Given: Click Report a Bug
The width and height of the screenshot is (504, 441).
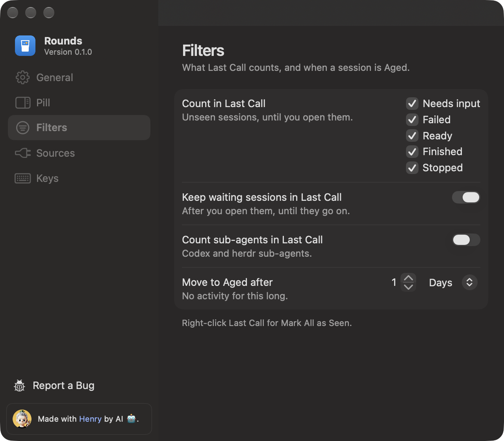Looking at the screenshot, I should pos(54,386).
